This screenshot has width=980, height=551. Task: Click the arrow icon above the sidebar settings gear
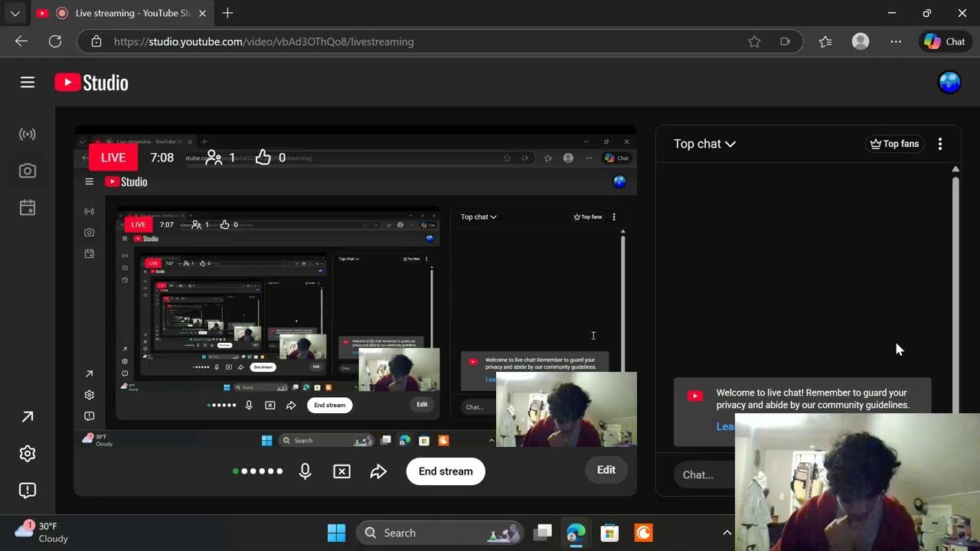coord(28,417)
